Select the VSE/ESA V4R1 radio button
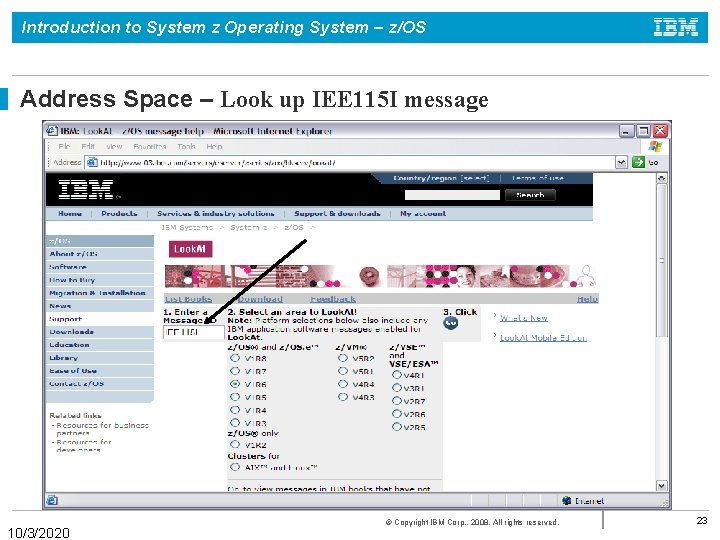The width and height of the screenshot is (720, 540). (x=397, y=375)
